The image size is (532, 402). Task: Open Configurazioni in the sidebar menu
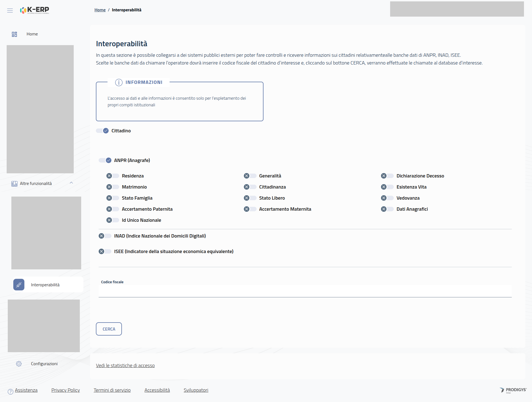tap(44, 364)
